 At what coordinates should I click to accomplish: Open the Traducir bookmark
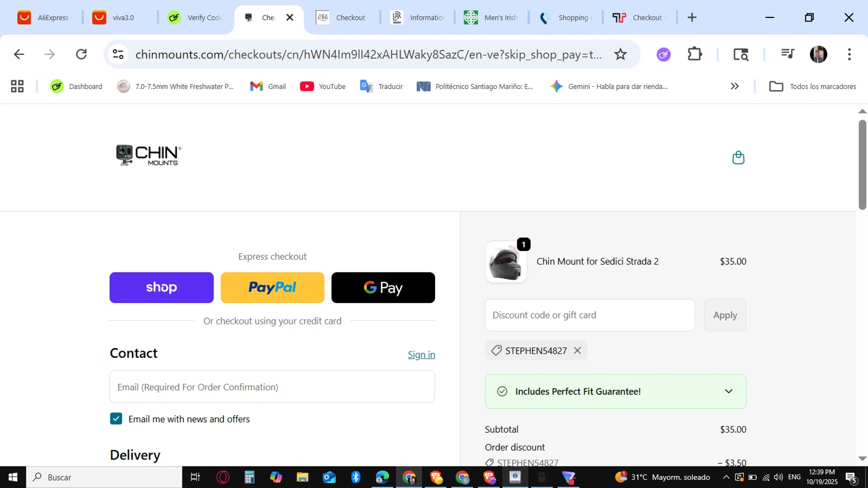click(x=381, y=86)
